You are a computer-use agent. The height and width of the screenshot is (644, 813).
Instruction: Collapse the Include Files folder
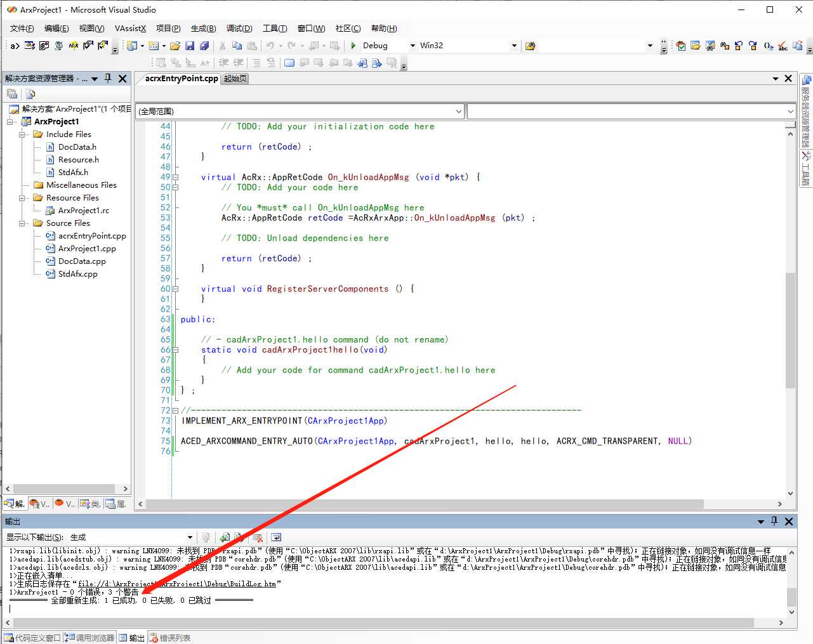click(22, 135)
